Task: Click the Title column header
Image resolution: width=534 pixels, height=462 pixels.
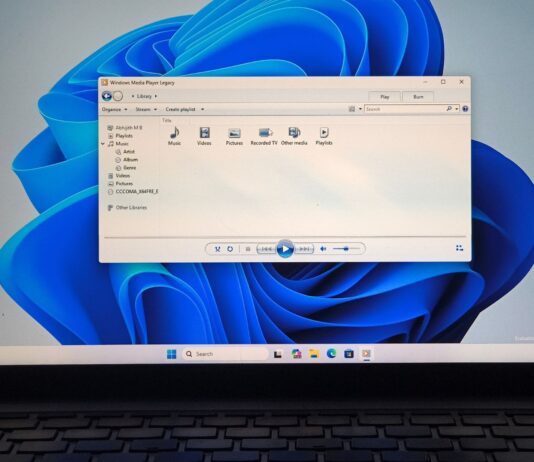Action: [167, 120]
